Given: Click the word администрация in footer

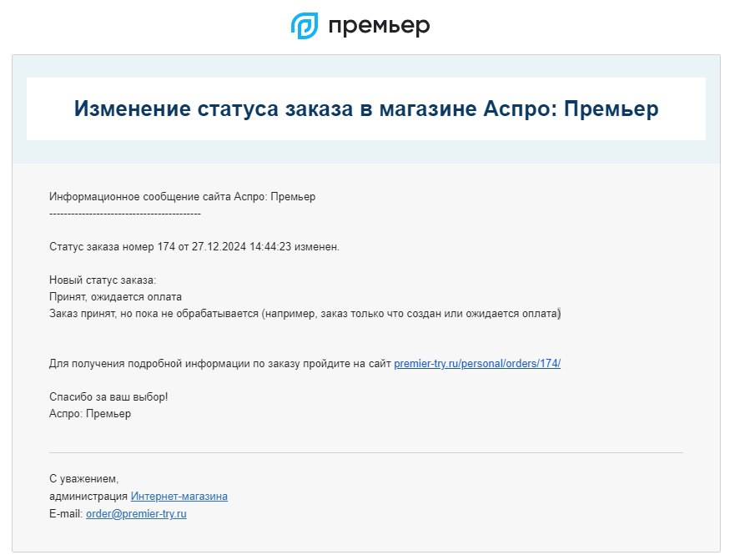Looking at the screenshot, I should click(88, 497).
